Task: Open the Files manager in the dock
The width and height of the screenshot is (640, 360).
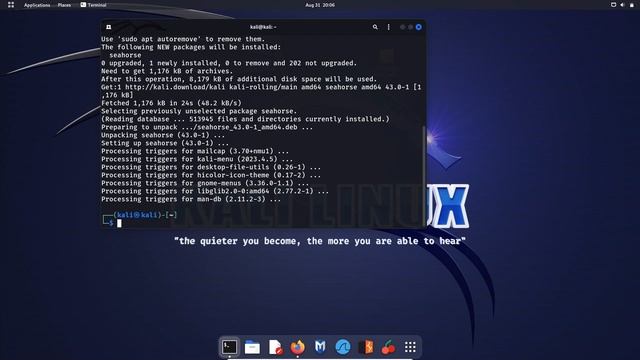Action: tap(252, 347)
